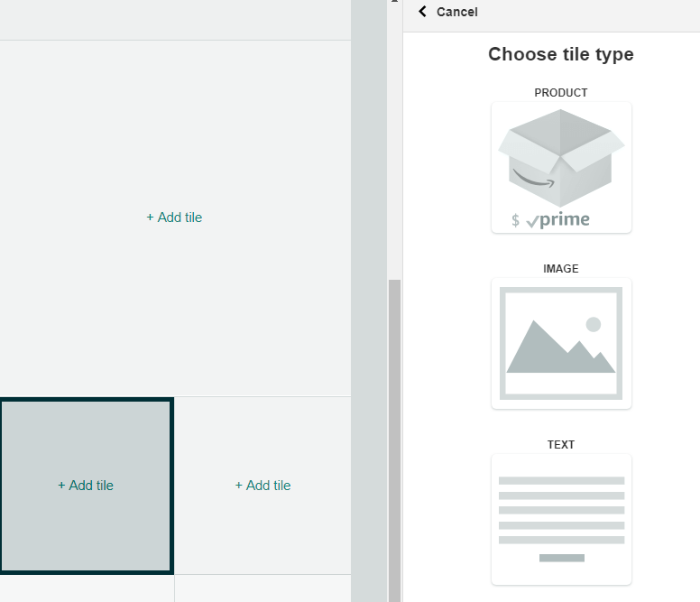The height and width of the screenshot is (602, 700).
Task: Add tile in the highlighted selected square
Action: [x=86, y=486]
